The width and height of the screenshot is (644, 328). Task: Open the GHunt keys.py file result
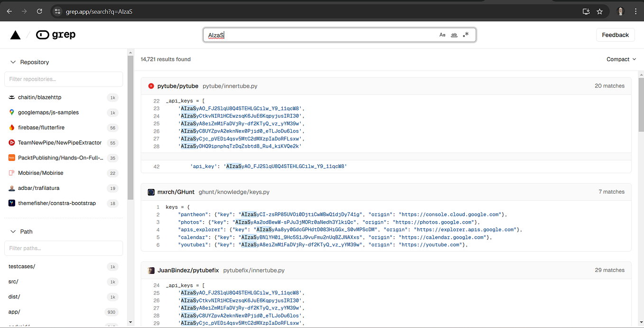[x=234, y=192]
